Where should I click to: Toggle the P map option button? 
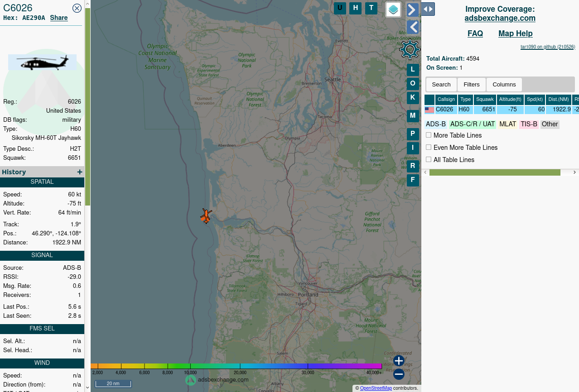pos(413,134)
